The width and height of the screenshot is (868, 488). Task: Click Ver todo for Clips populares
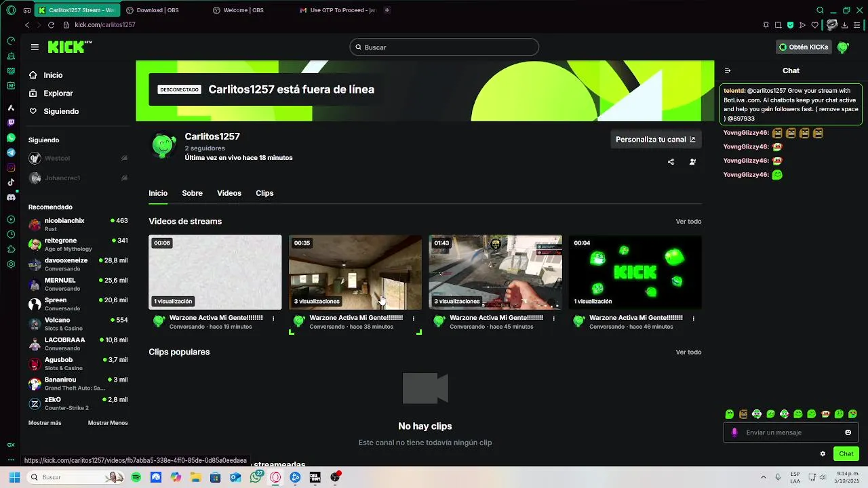(688, 352)
